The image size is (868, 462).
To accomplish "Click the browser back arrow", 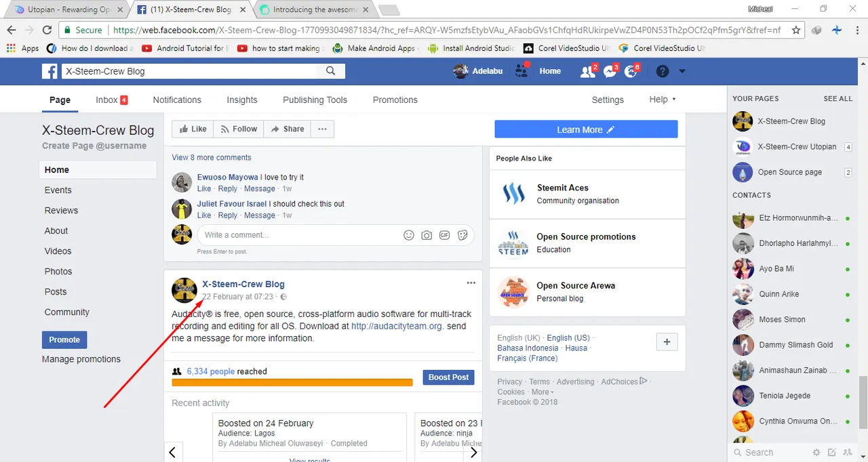I will pos(12,30).
